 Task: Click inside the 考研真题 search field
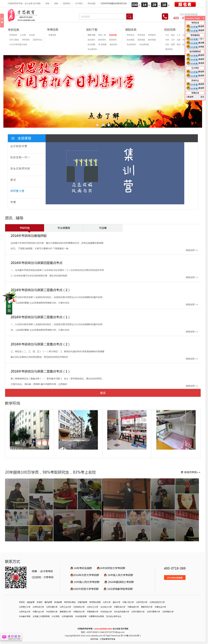point(102,17)
